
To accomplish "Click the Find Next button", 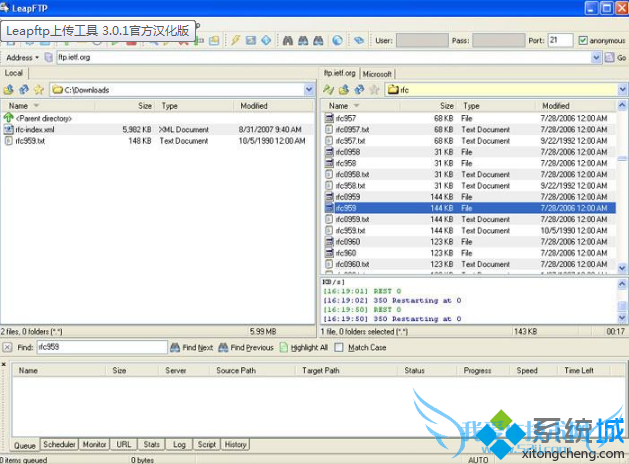I will click(192, 347).
